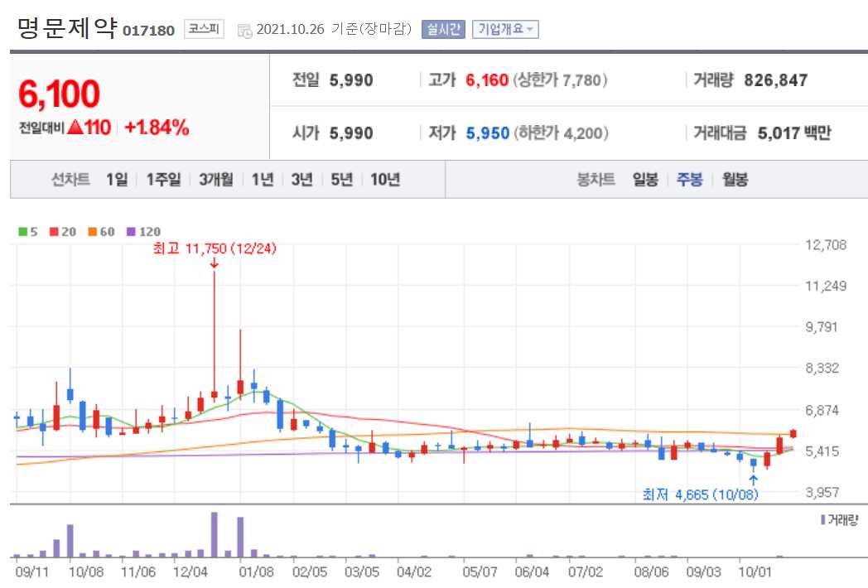
Task: Click the 12,708 price axis label
Action: coord(826,244)
